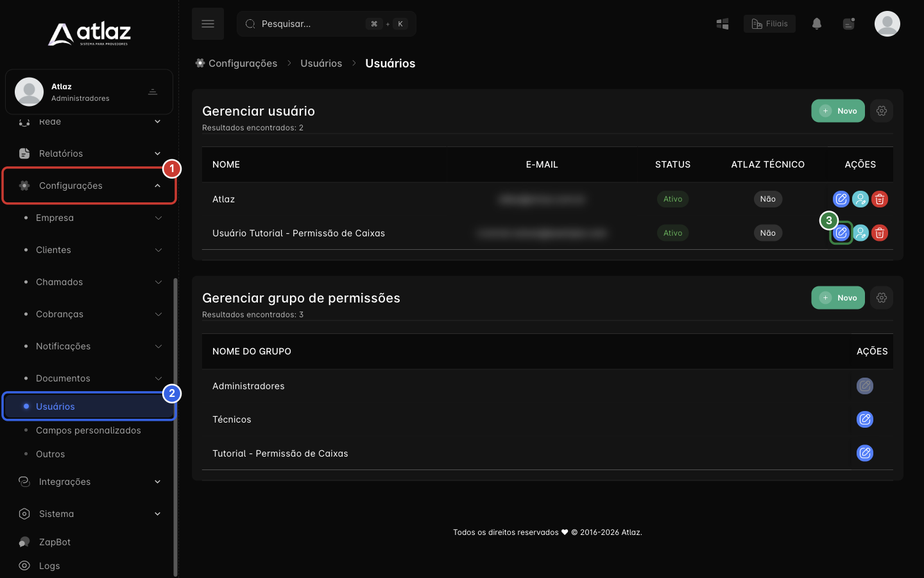Toggle the hamburger sidebar menu button

pyautogui.click(x=208, y=24)
